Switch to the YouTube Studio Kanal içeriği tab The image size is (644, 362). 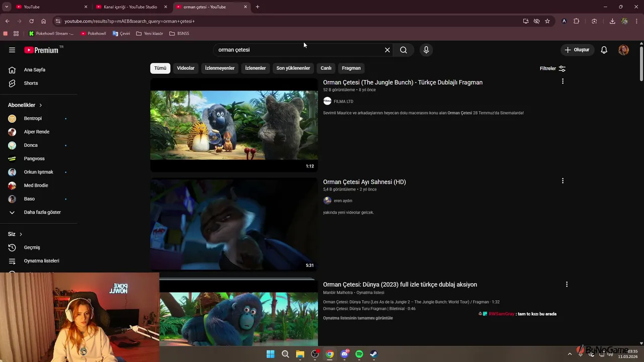[x=131, y=7]
